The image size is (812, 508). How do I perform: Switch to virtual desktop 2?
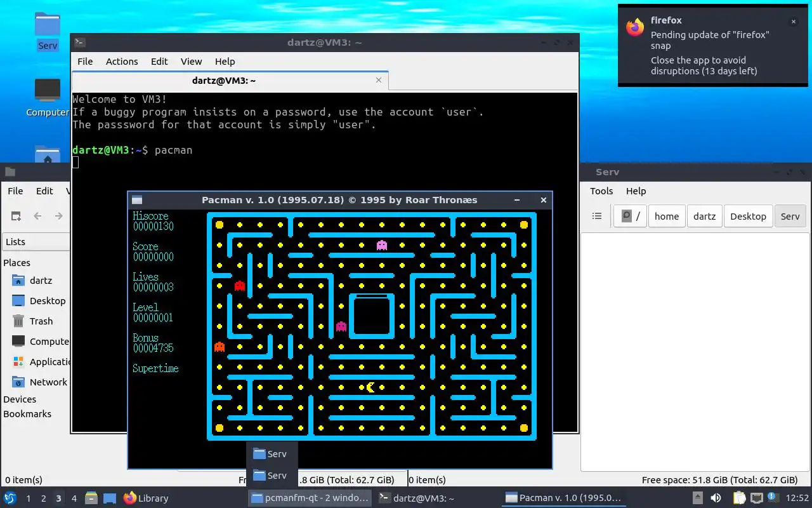(x=43, y=498)
